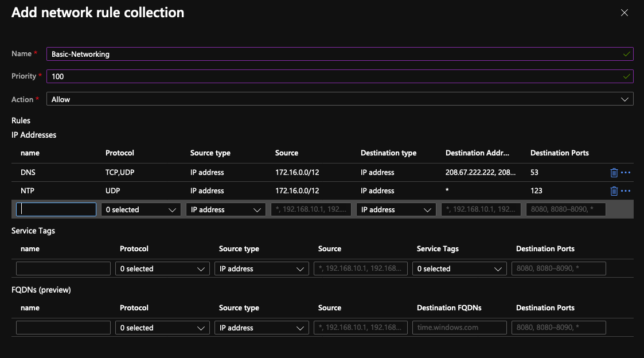
Task: Click the Priority field showing 100
Action: point(339,76)
